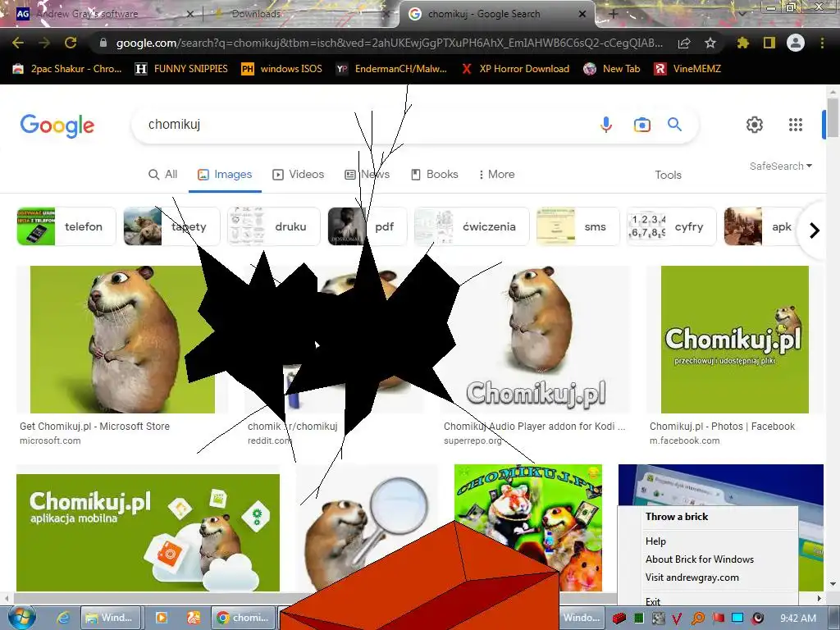
Task: Open Google quick settings gear
Action: 755,125
